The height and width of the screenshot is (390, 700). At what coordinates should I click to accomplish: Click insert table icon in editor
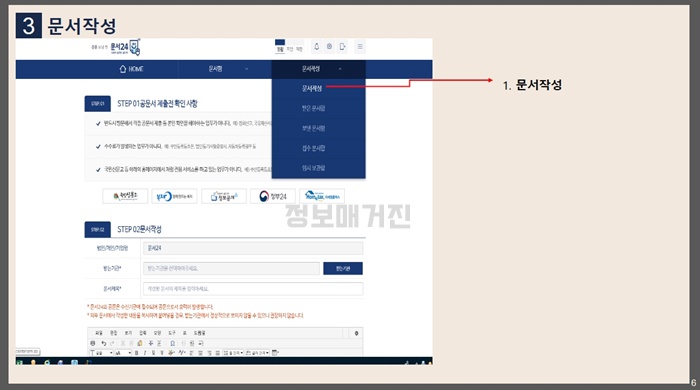pyautogui.click(x=275, y=353)
